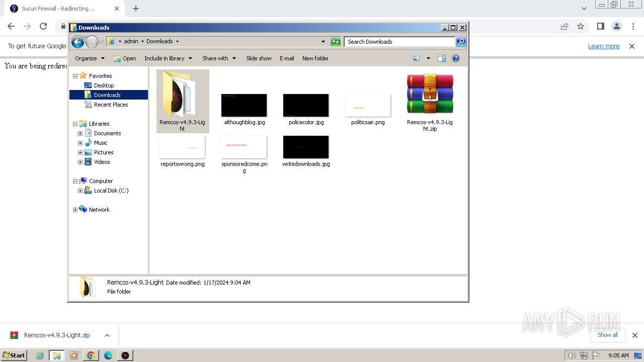Open a new Chrome tab with plus
The image size is (644, 362).
(136, 9)
